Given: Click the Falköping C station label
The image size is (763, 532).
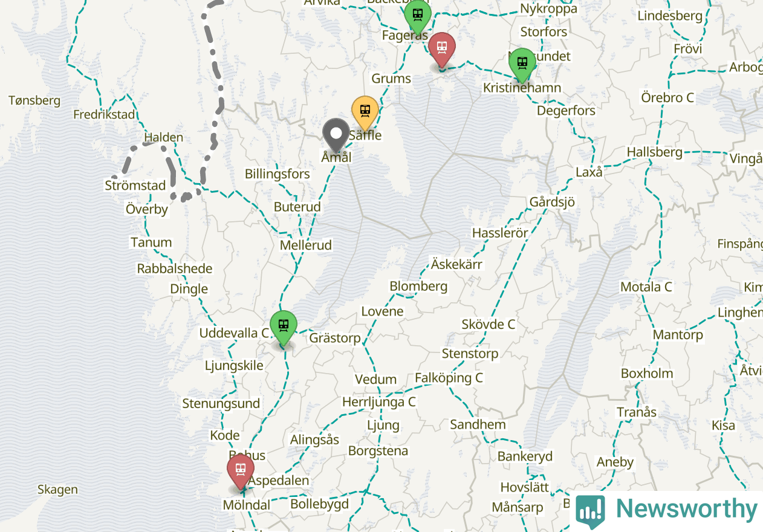Looking at the screenshot, I should [449, 378].
